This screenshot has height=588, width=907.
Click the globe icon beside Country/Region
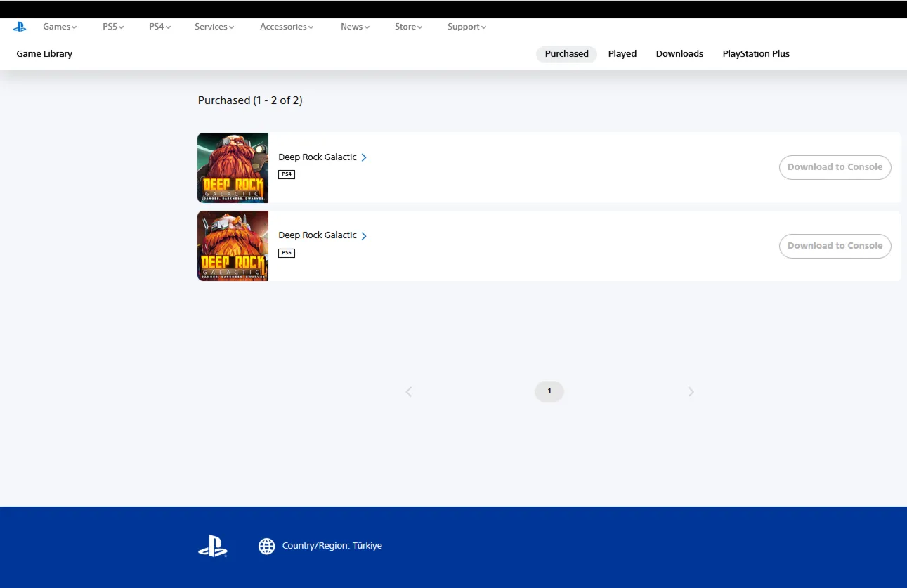pyautogui.click(x=266, y=546)
